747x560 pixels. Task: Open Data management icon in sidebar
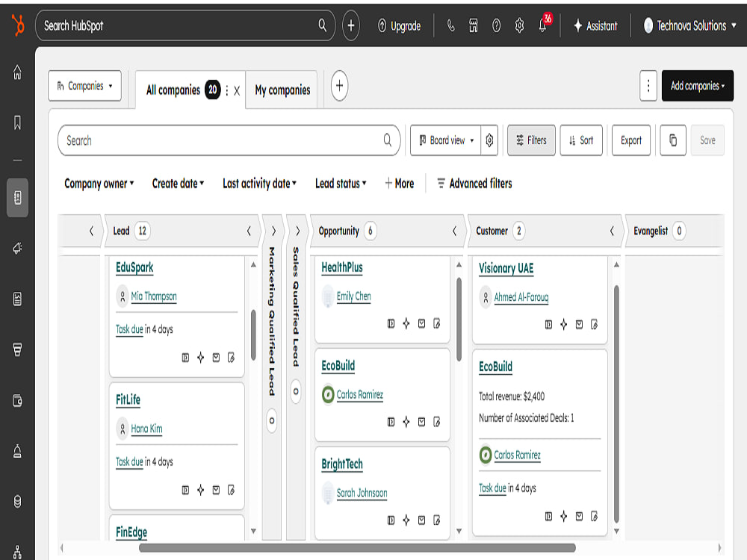(x=18, y=502)
